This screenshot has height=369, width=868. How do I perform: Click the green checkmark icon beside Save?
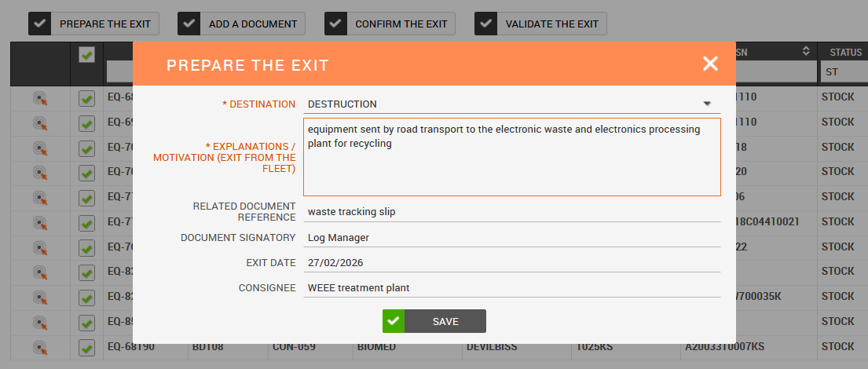[394, 321]
